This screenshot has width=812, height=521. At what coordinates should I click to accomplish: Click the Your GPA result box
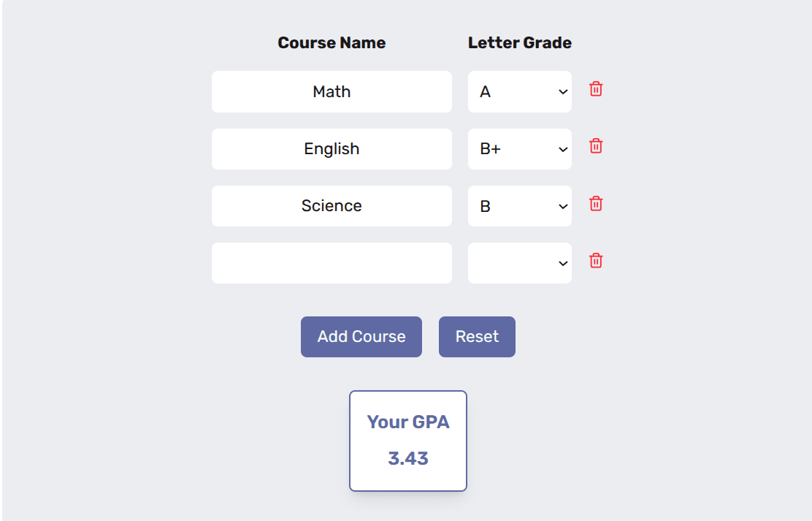pos(407,440)
